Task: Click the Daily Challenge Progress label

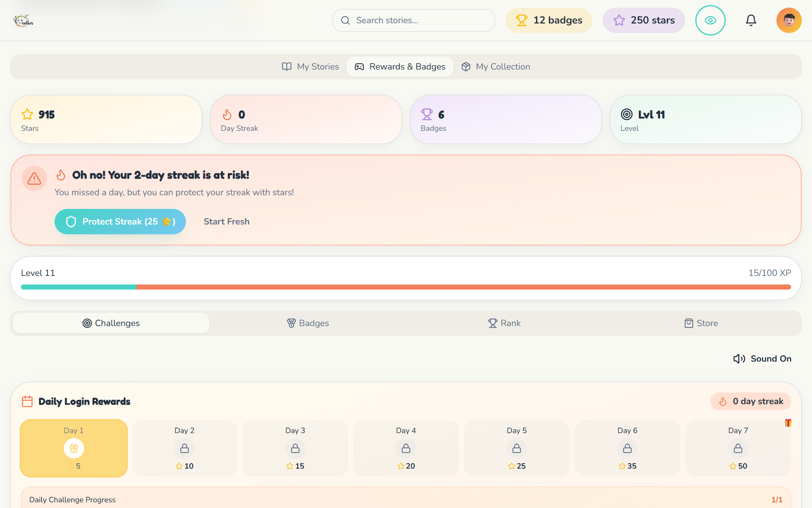Action: (72, 500)
